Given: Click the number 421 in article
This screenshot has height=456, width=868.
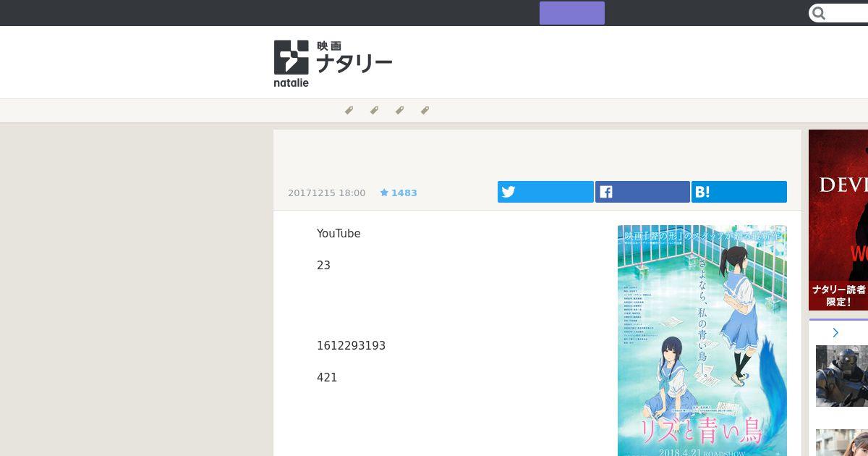Looking at the screenshot, I should 327,378.
